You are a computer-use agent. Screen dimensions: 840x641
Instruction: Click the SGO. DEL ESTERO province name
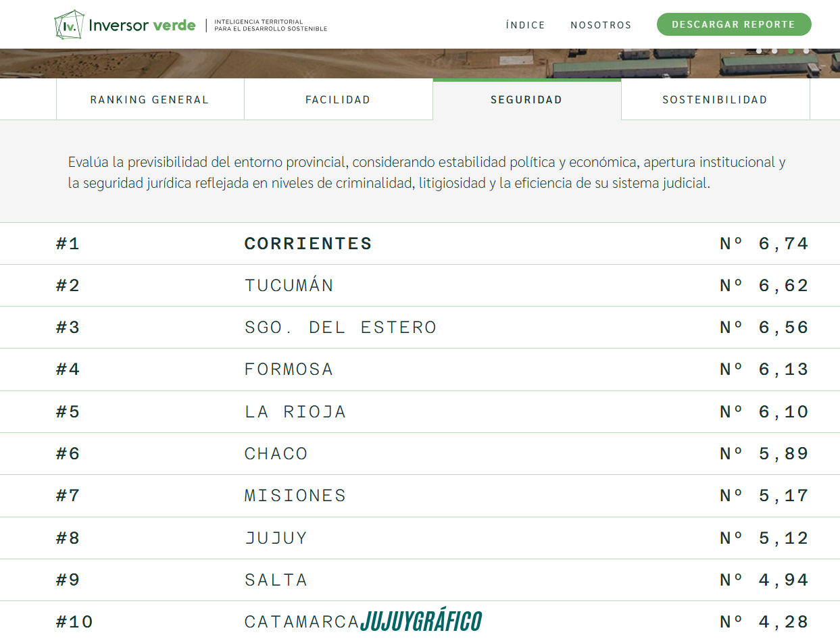[341, 328]
